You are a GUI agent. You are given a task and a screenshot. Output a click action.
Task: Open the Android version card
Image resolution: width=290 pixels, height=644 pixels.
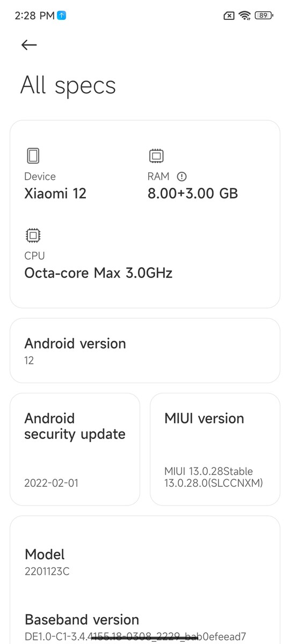(145, 350)
